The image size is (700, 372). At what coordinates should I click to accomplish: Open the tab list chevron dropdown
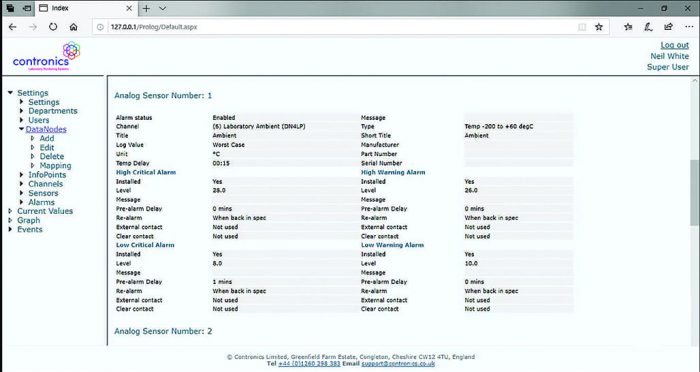pos(162,8)
